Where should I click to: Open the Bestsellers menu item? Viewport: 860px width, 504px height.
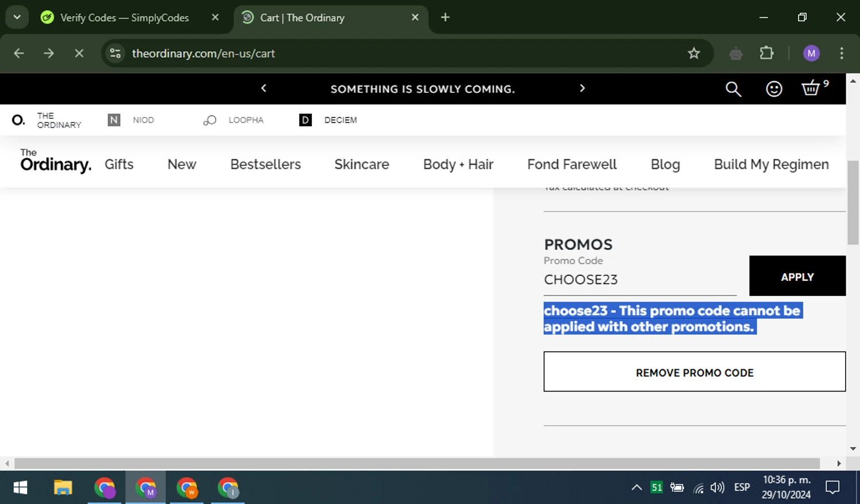(x=265, y=165)
